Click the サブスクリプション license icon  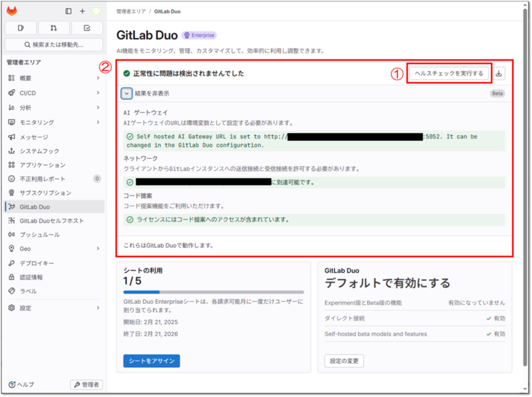pyautogui.click(x=11, y=193)
